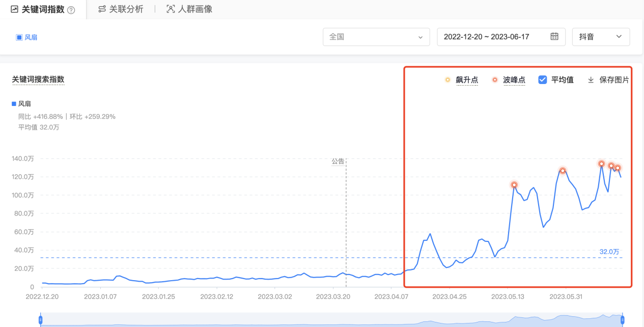
Task: Toggle the 飙升点 legend indicator
Action: click(x=447, y=80)
